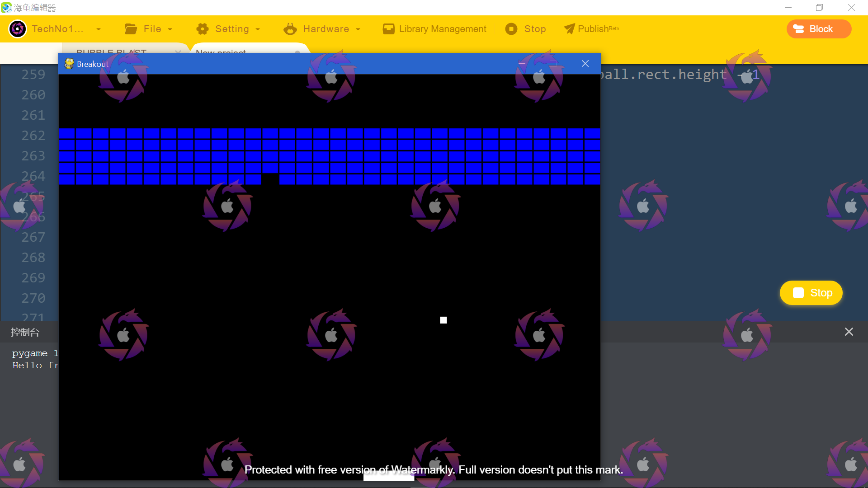868x488 pixels.
Task: Click the 'ball.rect.height' code text
Action: (664, 74)
